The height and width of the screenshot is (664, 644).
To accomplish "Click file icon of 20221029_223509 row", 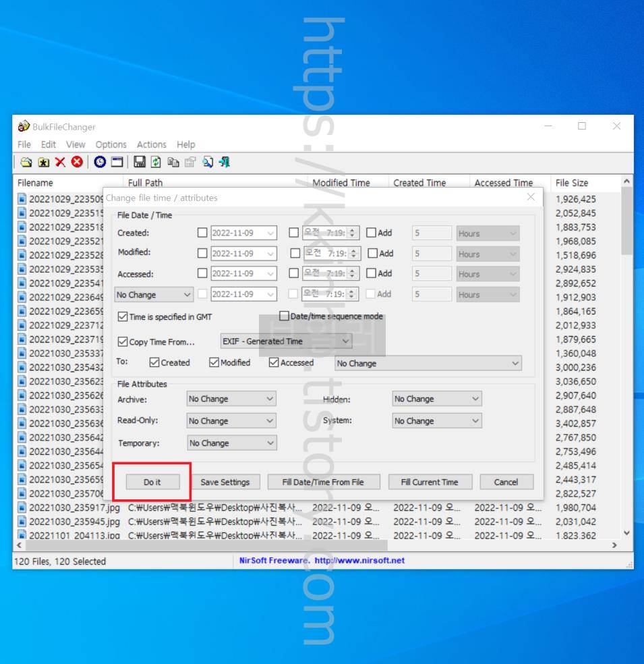I will (22, 199).
